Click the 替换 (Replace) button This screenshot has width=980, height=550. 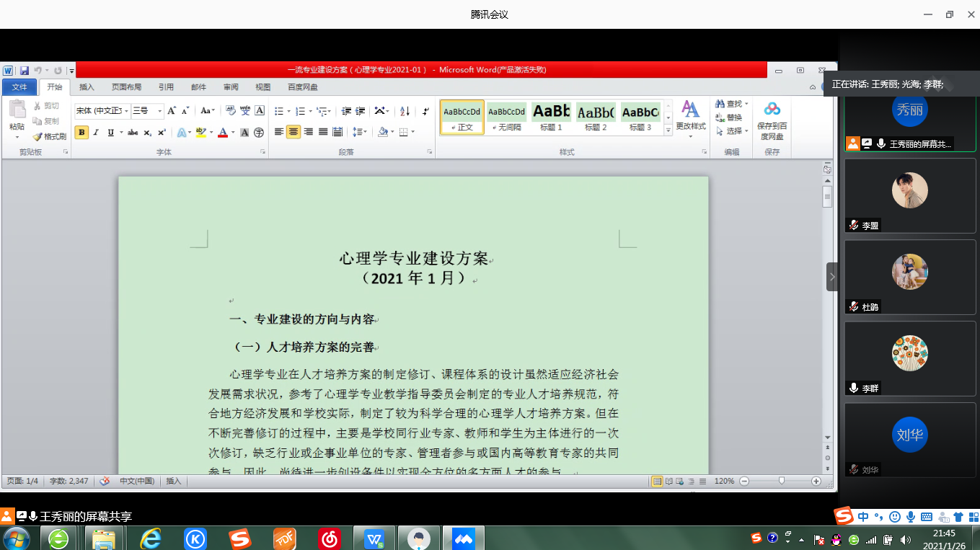tap(729, 117)
